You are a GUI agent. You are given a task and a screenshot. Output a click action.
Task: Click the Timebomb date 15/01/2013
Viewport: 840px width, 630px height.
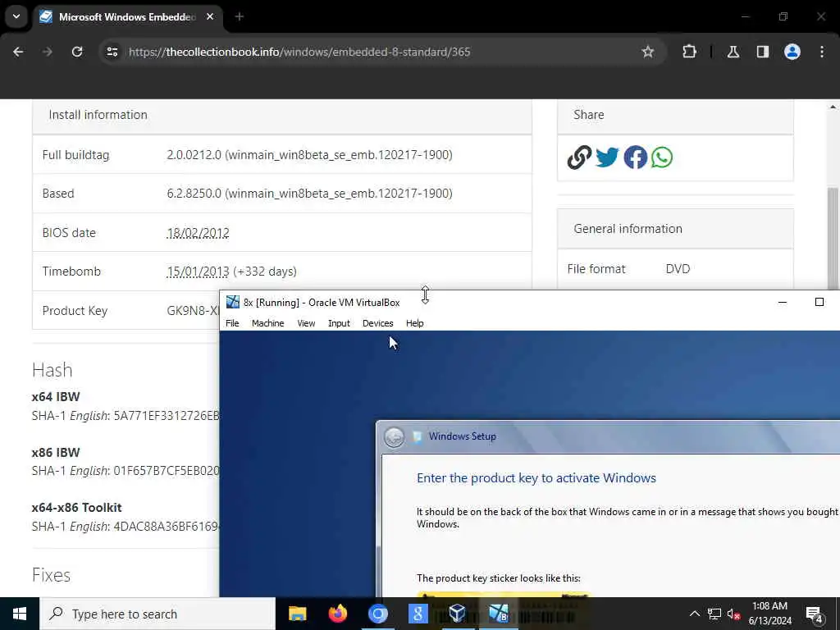coord(199,272)
